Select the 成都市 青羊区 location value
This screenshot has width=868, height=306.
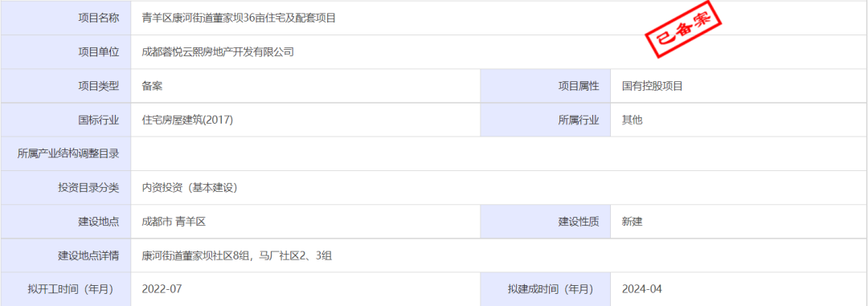174,222
